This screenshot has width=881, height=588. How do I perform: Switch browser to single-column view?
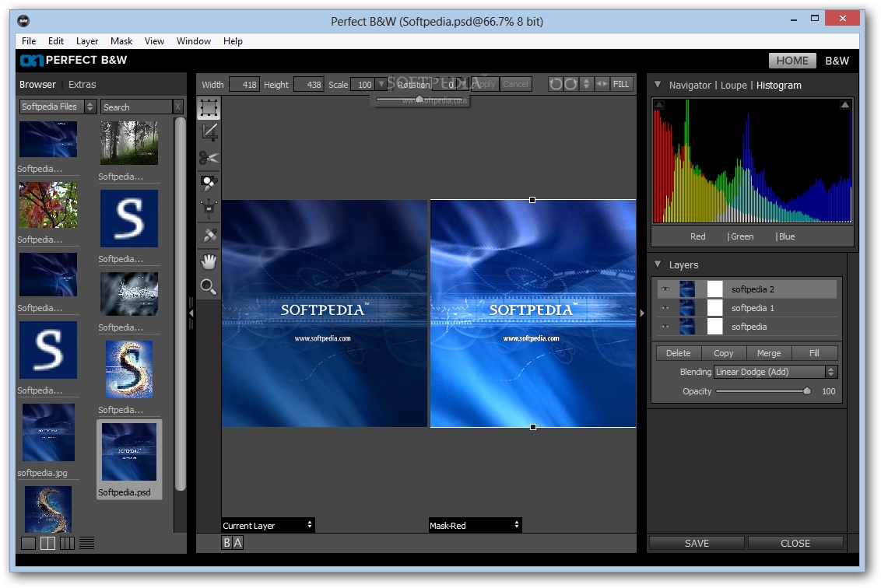28,543
